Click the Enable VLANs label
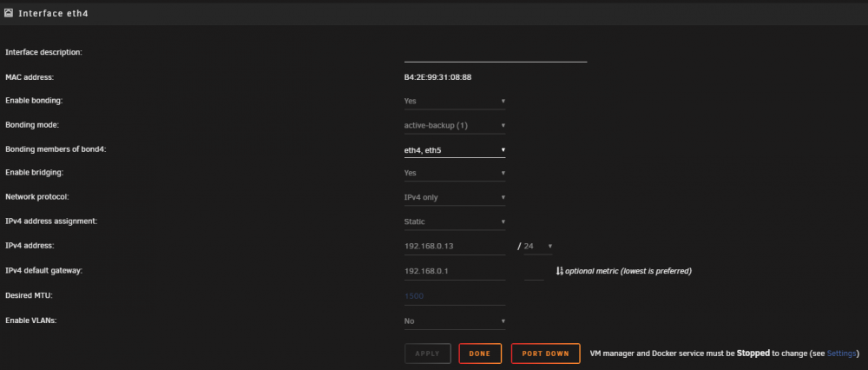 point(31,320)
